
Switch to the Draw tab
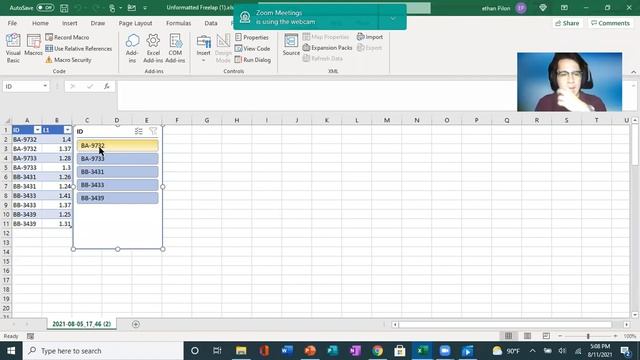point(98,23)
